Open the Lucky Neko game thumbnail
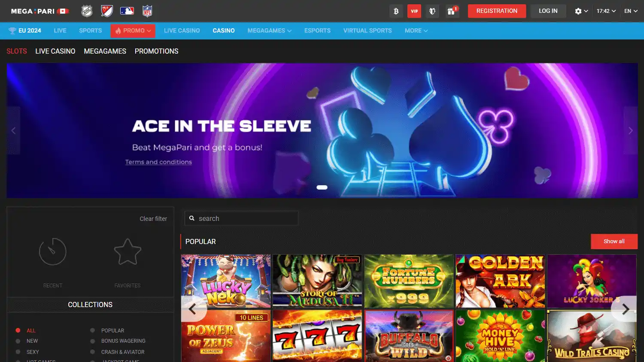This screenshot has height=362, width=644. [226, 281]
